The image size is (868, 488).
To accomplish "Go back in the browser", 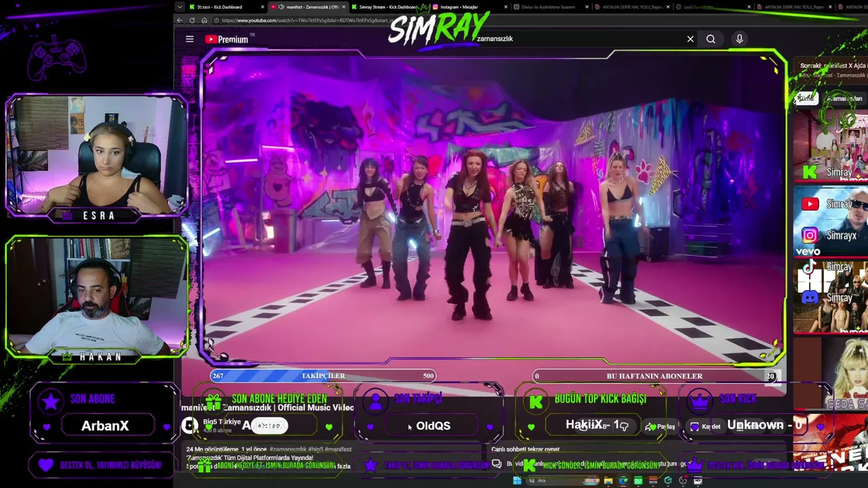I will [x=180, y=20].
